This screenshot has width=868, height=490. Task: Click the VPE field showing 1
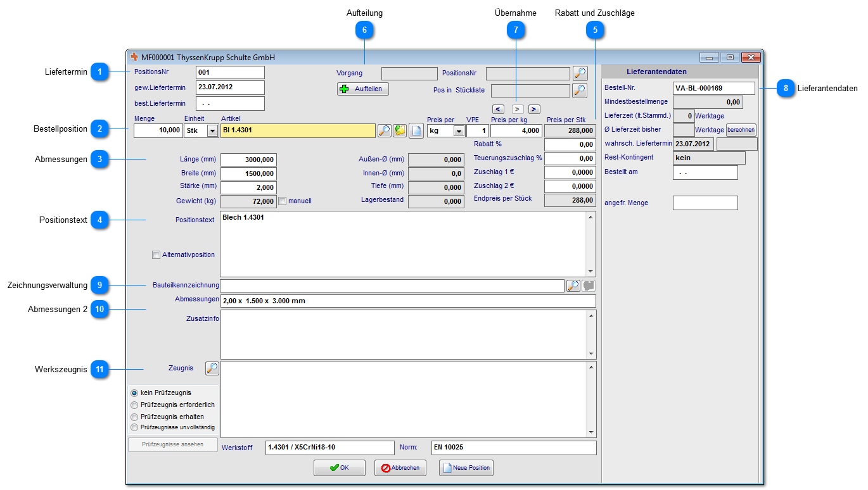point(478,131)
